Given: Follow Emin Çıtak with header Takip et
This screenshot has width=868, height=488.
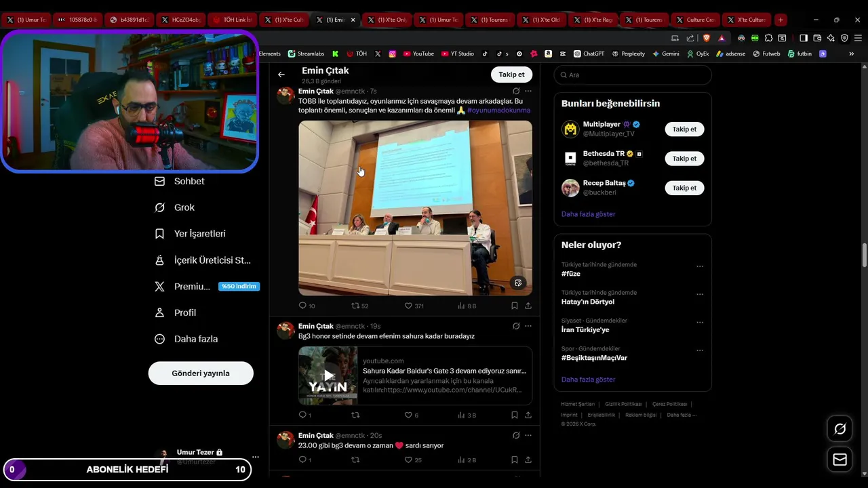Looking at the screenshot, I should click(511, 75).
